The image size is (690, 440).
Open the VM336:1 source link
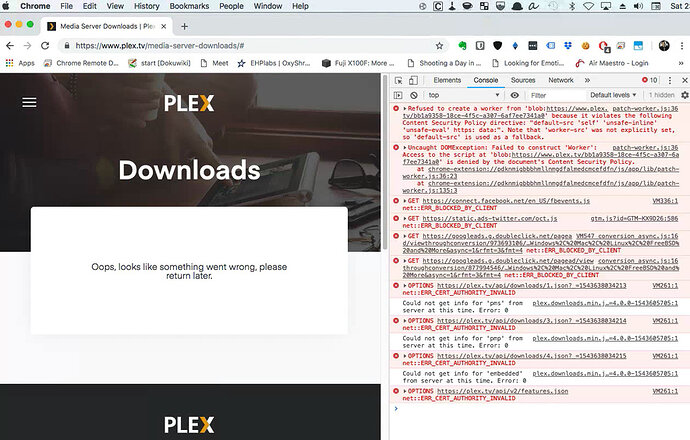[665, 201]
